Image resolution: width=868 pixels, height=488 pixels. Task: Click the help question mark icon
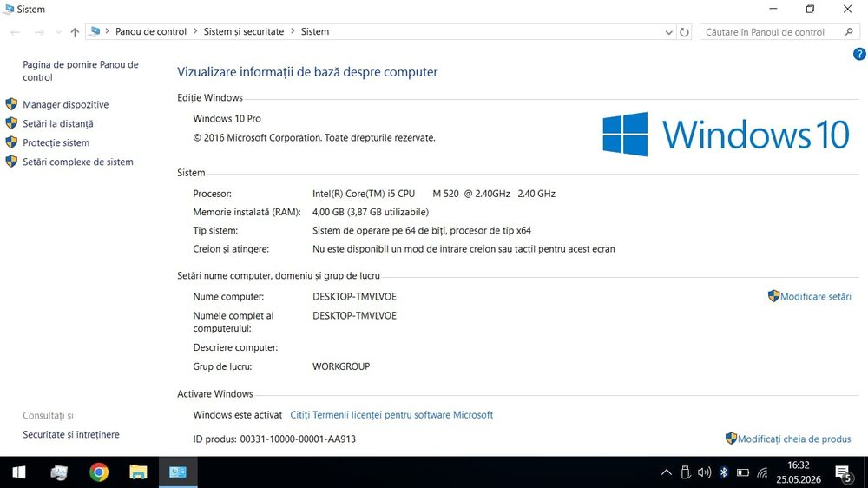(859, 54)
